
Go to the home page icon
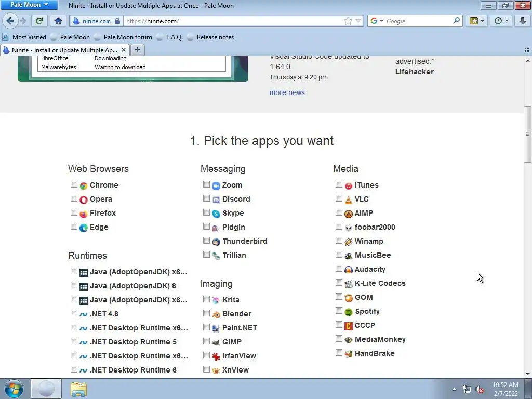coord(58,21)
